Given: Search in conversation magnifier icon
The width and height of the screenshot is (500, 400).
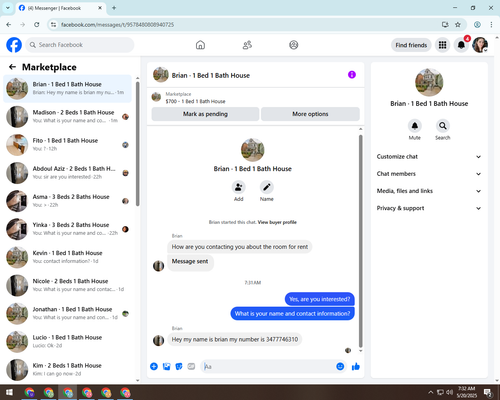Looking at the screenshot, I should click(443, 126).
